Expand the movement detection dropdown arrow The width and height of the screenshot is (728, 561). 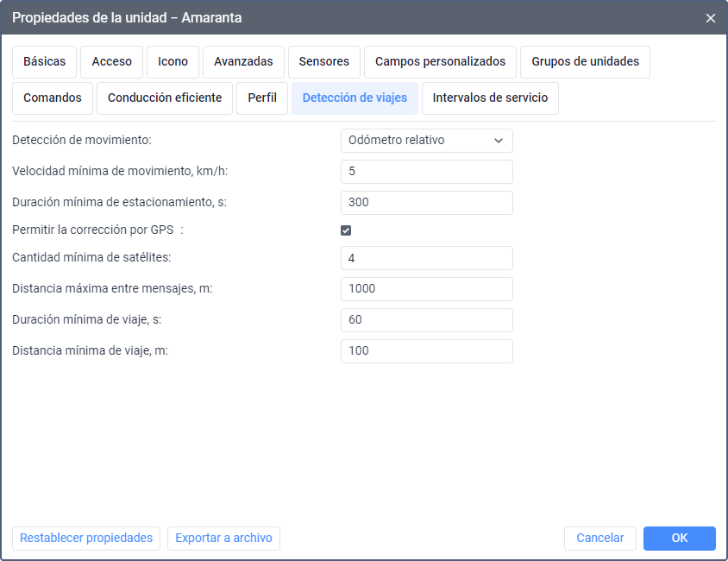click(x=499, y=140)
